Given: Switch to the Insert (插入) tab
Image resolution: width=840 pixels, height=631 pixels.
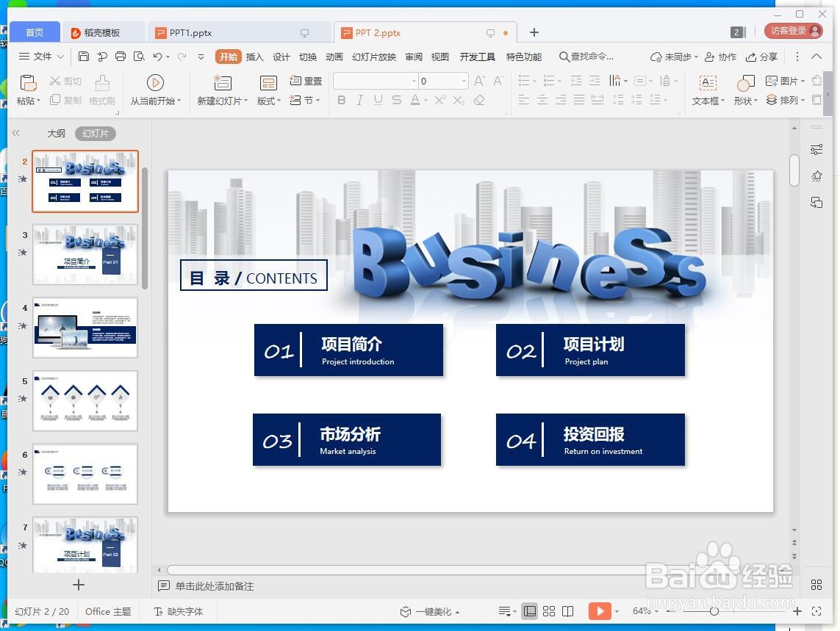Looking at the screenshot, I should (x=254, y=57).
